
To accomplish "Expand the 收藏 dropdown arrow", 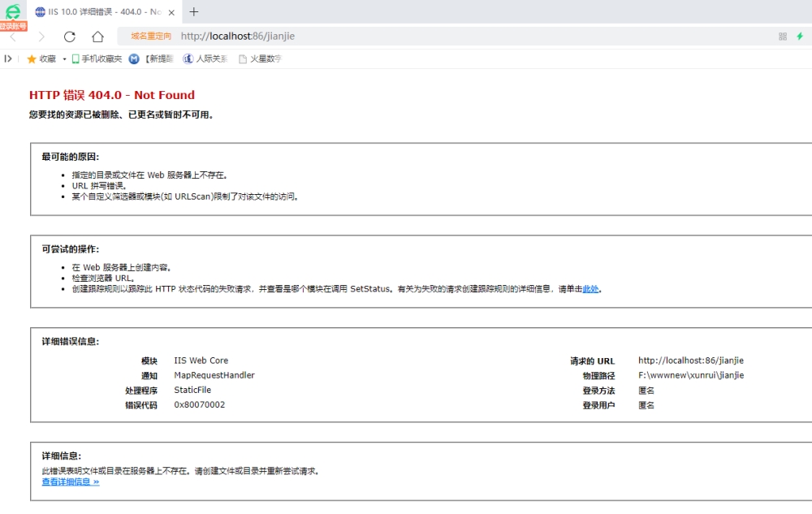I will [x=64, y=59].
